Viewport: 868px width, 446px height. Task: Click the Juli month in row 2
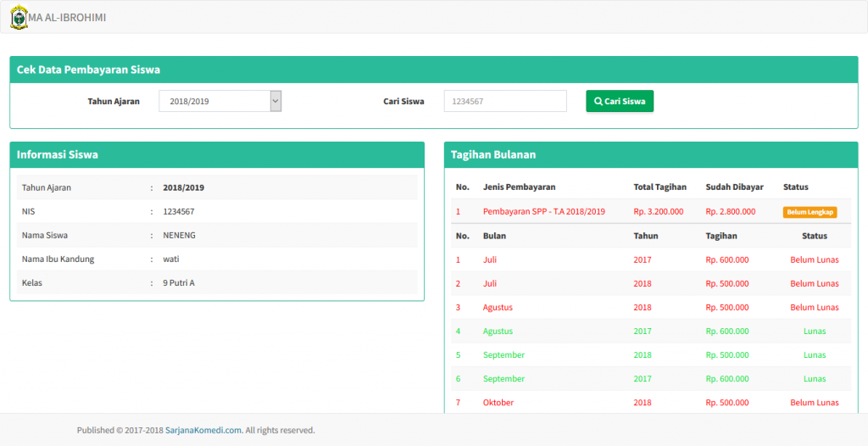pos(490,284)
